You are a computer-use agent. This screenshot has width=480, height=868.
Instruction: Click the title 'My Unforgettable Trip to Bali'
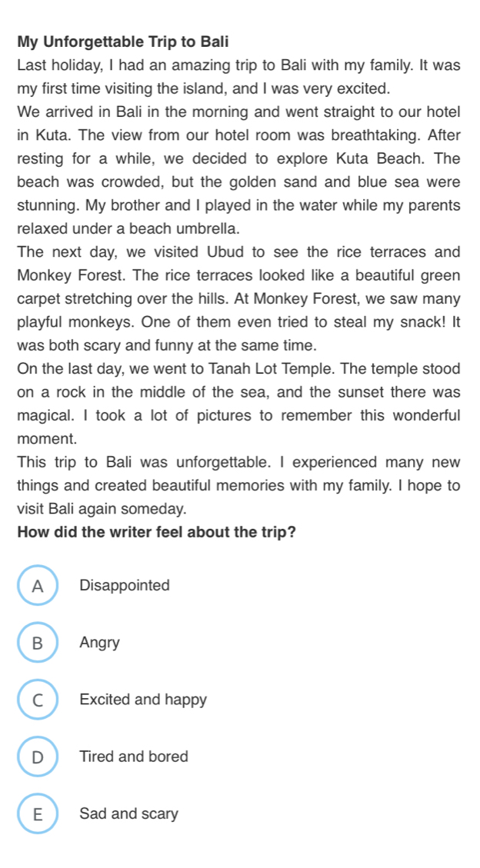click(123, 42)
